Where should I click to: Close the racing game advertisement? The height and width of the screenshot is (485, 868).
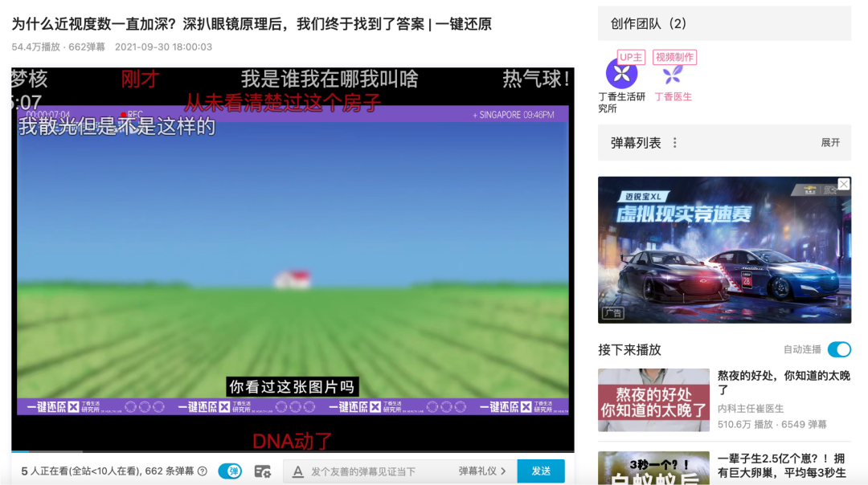(843, 184)
